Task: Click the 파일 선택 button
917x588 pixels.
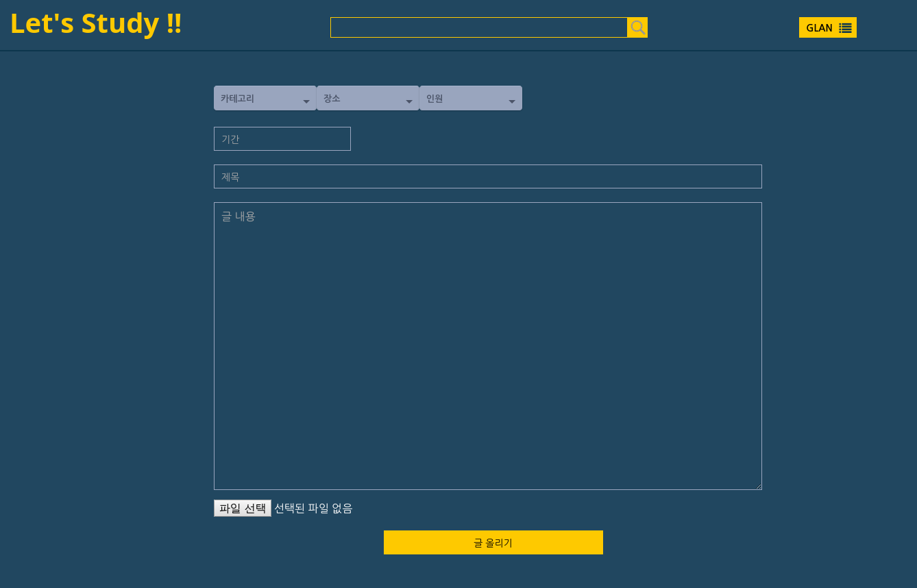Action: point(243,508)
